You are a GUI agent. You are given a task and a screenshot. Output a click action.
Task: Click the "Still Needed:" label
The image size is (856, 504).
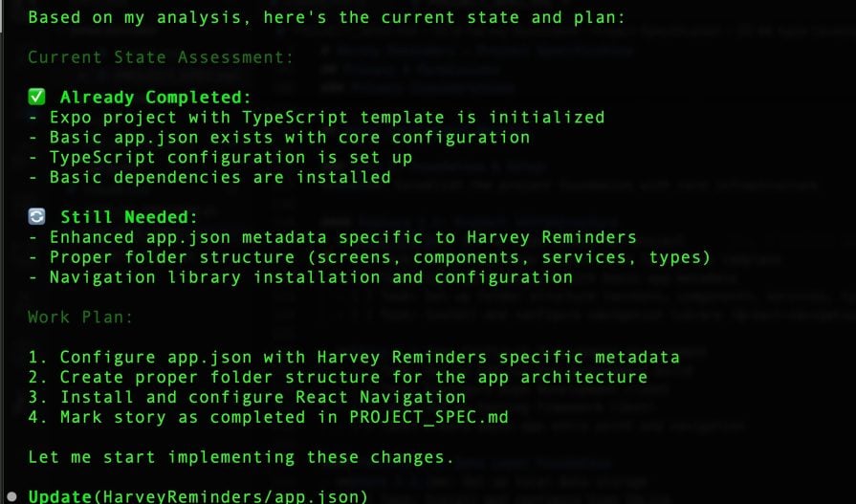click(x=128, y=217)
